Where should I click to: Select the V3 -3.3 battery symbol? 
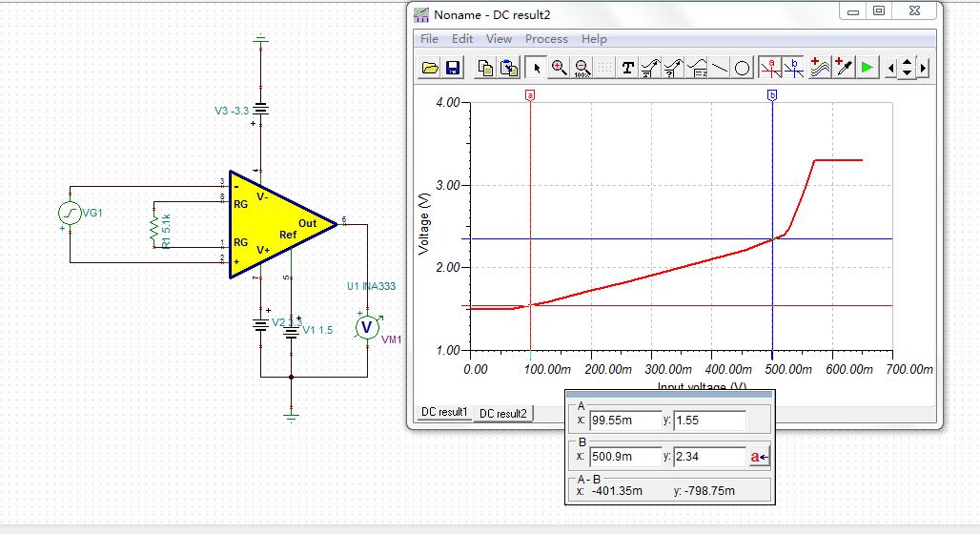click(x=260, y=110)
